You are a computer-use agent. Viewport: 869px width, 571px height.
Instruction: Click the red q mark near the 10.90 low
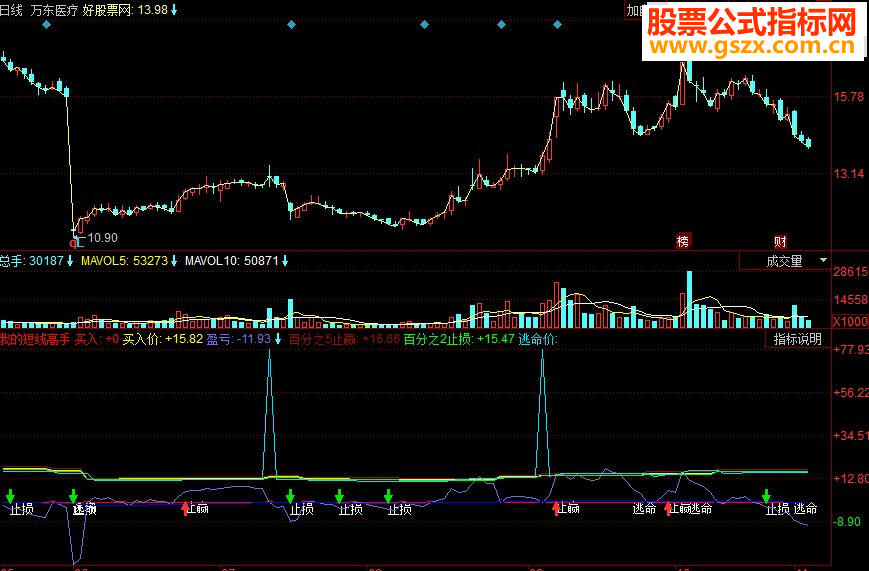click(x=73, y=243)
